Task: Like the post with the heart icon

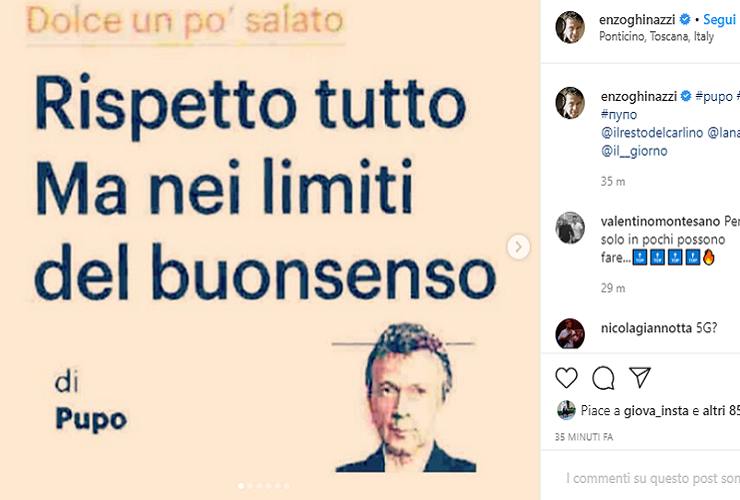Action: point(566,378)
